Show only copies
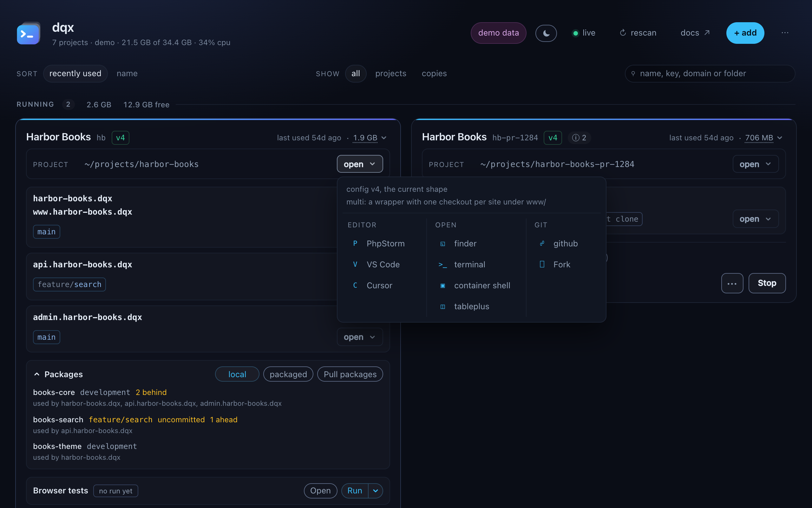The image size is (812, 508). [x=434, y=74]
